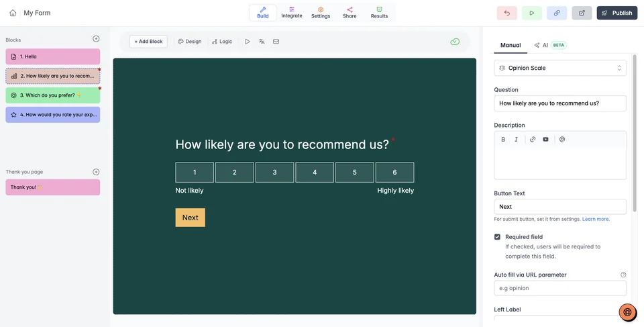Click the 'My Form' title
644x327 pixels.
[37, 13]
